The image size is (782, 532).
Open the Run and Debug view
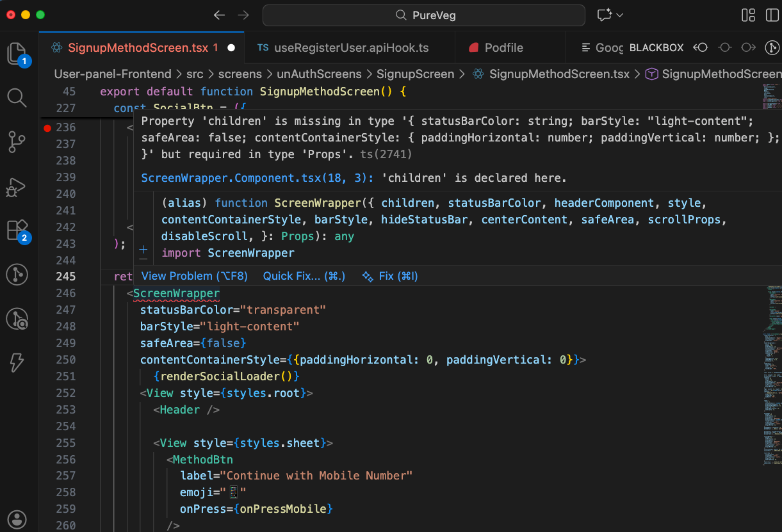pyautogui.click(x=17, y=186)
